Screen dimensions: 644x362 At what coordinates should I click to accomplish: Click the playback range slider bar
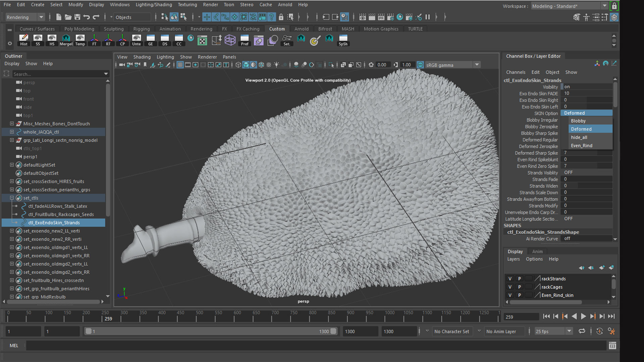211,331
